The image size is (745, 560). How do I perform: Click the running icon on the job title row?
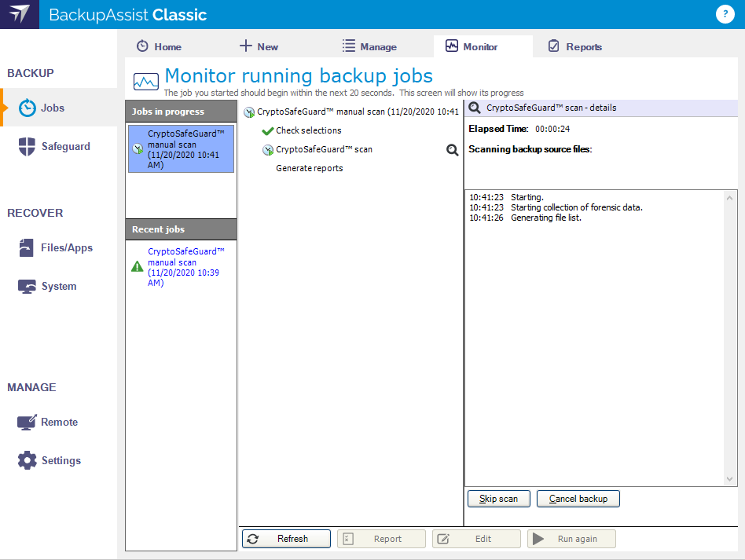(249, 112)
